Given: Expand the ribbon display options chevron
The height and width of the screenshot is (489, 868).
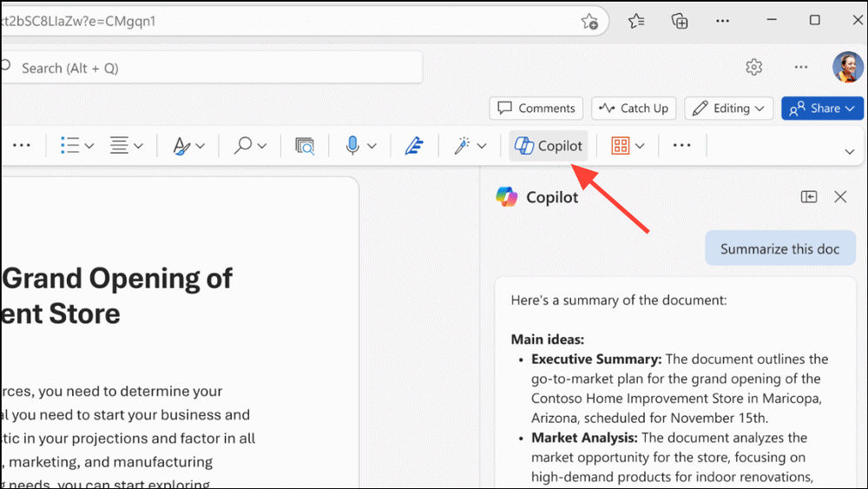Looking at the screenshot, I should click(x=850, y=152).
